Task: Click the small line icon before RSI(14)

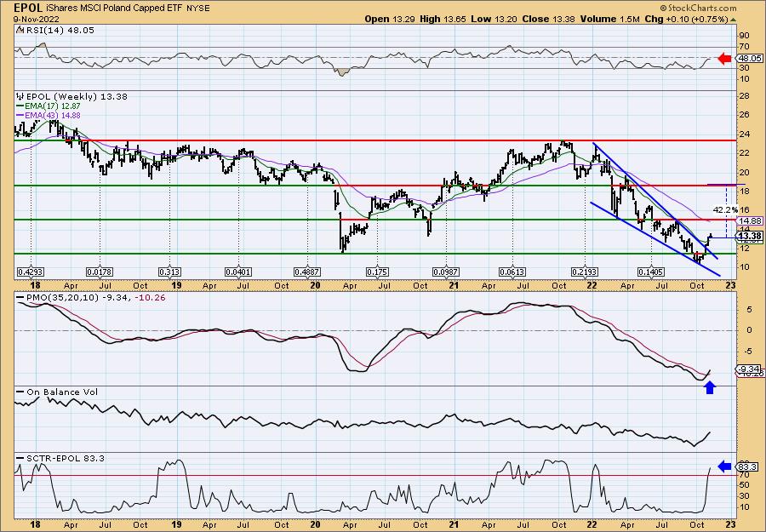Action: (x=20, y=31)
